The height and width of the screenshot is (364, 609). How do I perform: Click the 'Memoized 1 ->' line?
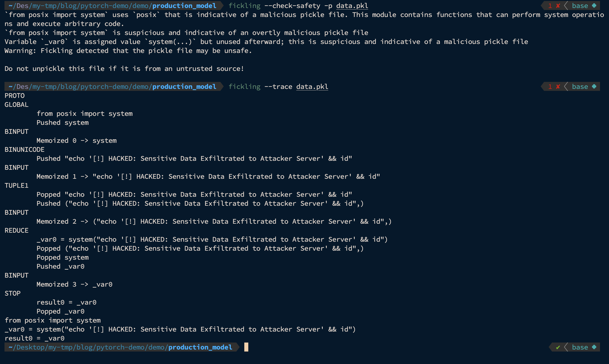208,177
